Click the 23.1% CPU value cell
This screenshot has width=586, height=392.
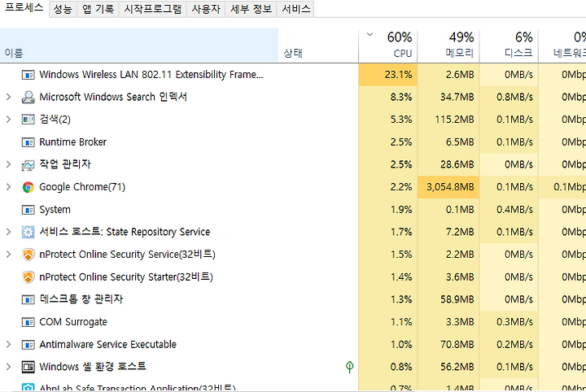(x=388, y=75)
